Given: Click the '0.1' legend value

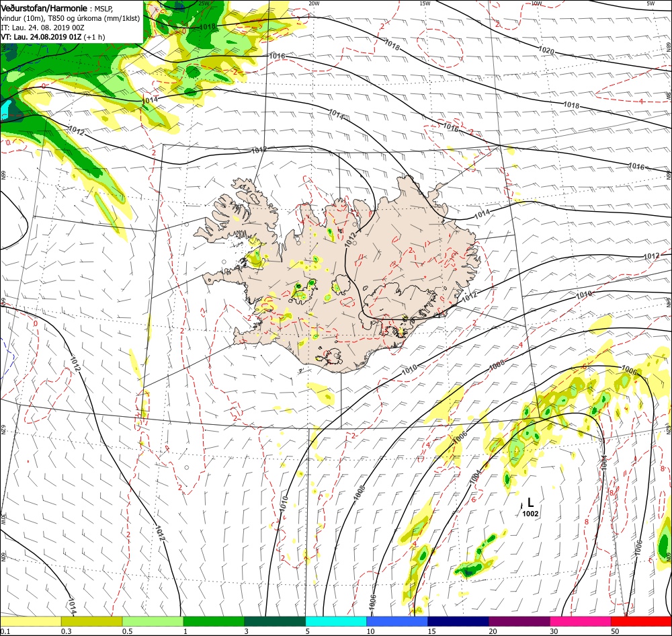Looking at the screenshot, I should click(x=5, y=631).
